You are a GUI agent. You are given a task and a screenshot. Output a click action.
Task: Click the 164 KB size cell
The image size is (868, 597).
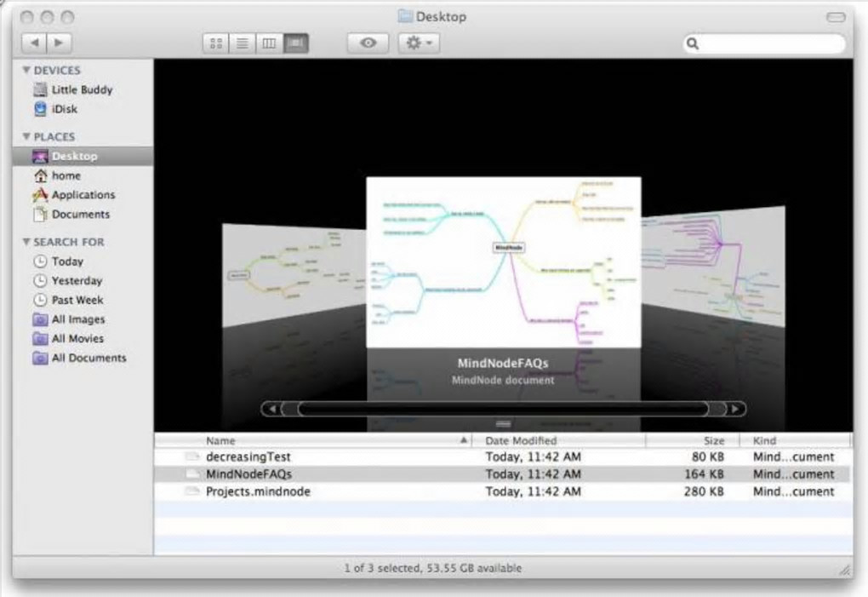pos(704,474)
